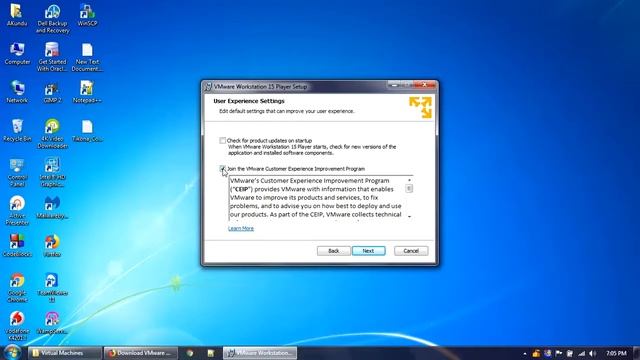Select the Tikona desktop file icon
The width and height of the screenshot is (640, 360).
click(87, 131)
